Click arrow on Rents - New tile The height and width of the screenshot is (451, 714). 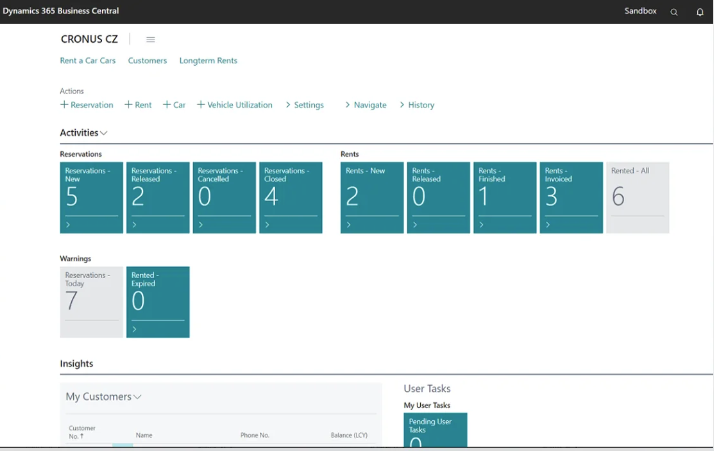[x=348, y=225]
